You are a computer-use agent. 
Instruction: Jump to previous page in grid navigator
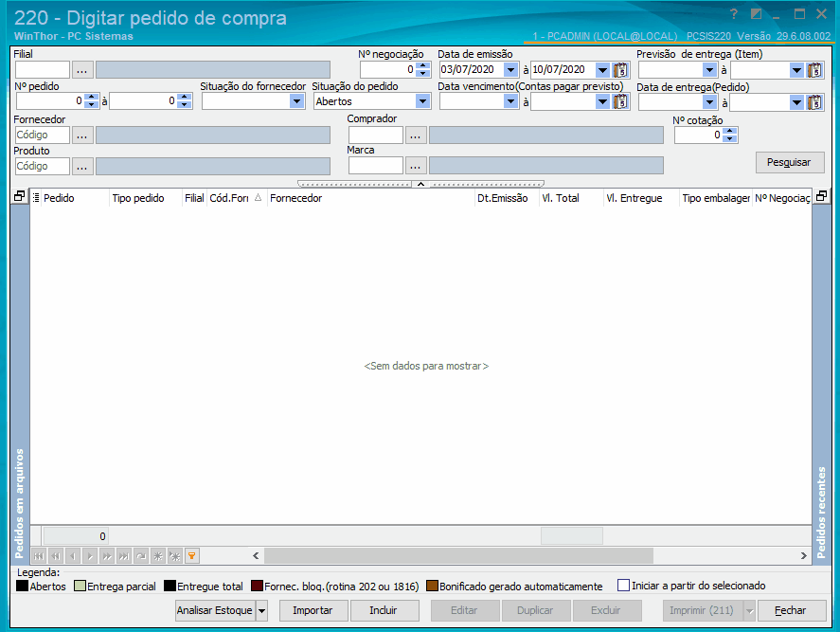point(56,556)
